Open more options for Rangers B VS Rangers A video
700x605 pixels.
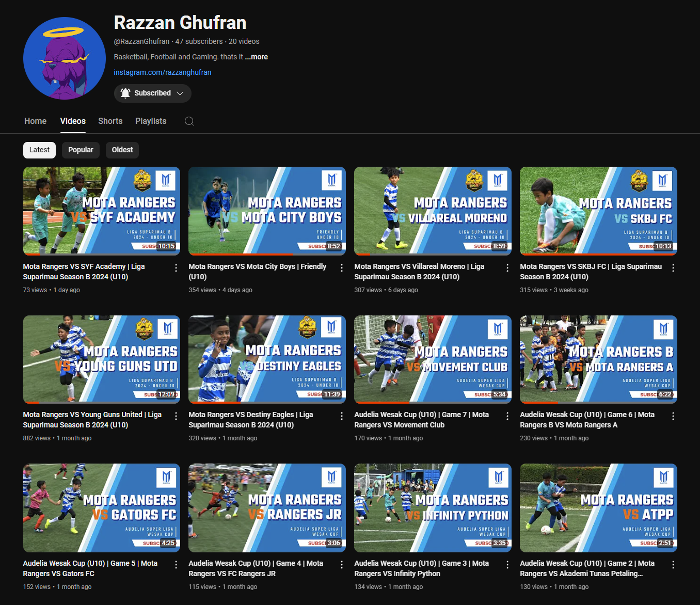673,416
